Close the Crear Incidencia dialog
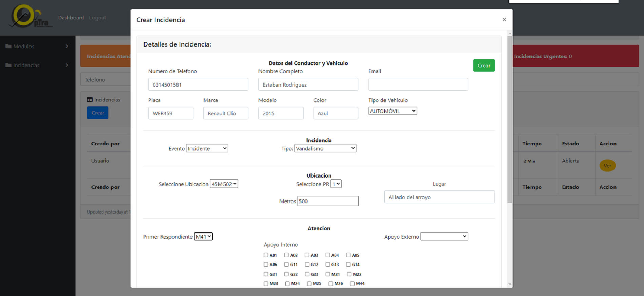Screen dimensions: 644x296 pyautogui.click(x=504, y=20)
